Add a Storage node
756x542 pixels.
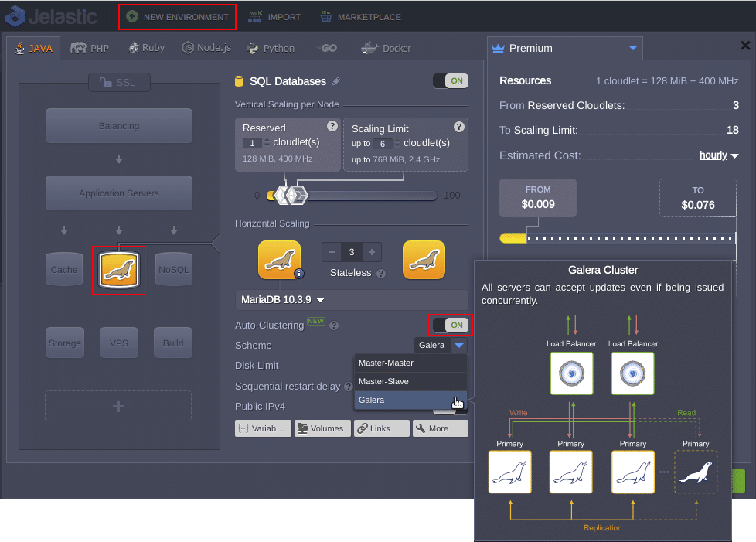pyautogui.click(x=65, y=343)
